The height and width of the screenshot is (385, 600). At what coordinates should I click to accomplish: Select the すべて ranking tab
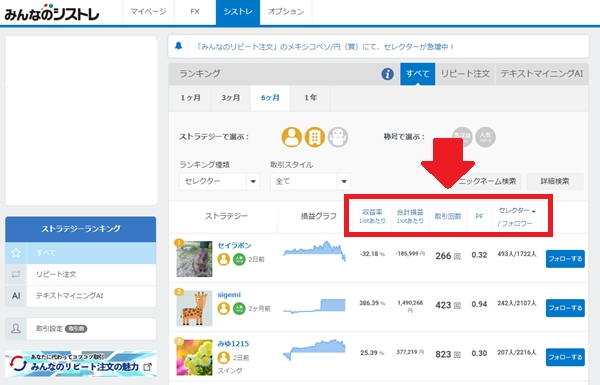click(x=417, y=74)
